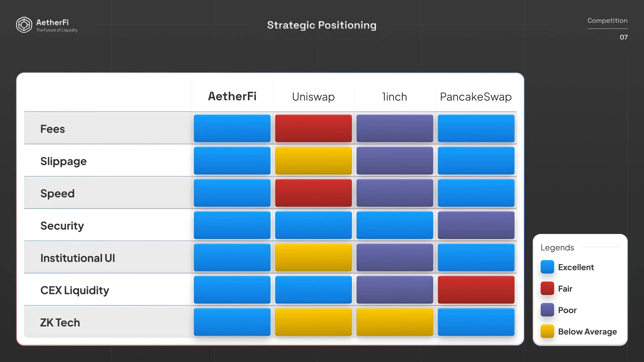Click the PancakeSwap column header
This screenshot has width=644, height=362.
[x=476, y=97]
